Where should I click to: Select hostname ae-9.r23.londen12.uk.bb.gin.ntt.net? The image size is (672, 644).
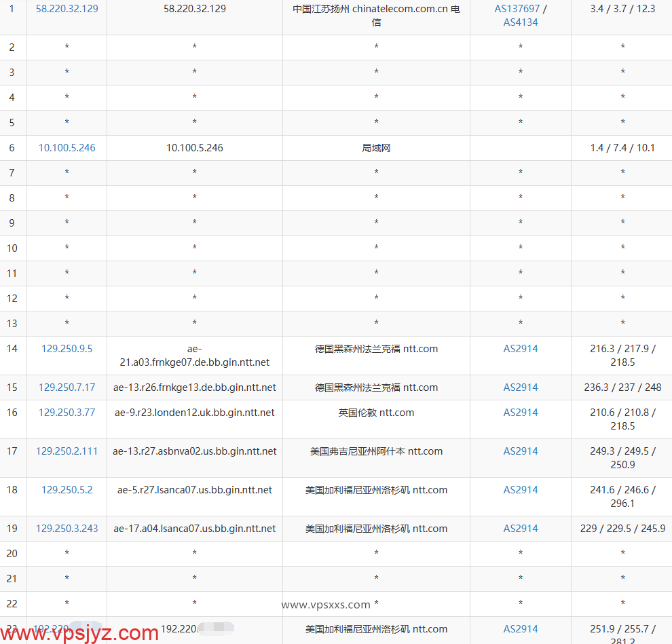coord(195,413)
